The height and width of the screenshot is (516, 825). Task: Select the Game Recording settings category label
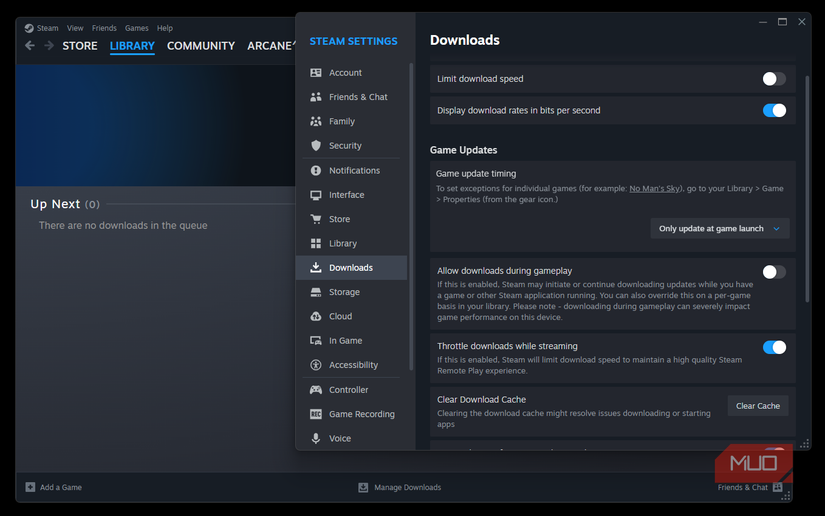click(361, 414)
